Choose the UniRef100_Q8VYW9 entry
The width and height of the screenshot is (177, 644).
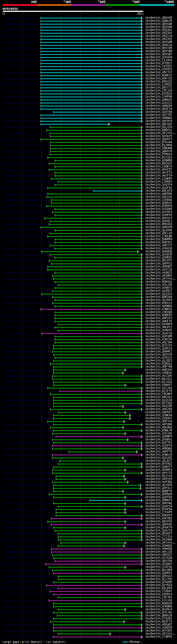159,51
